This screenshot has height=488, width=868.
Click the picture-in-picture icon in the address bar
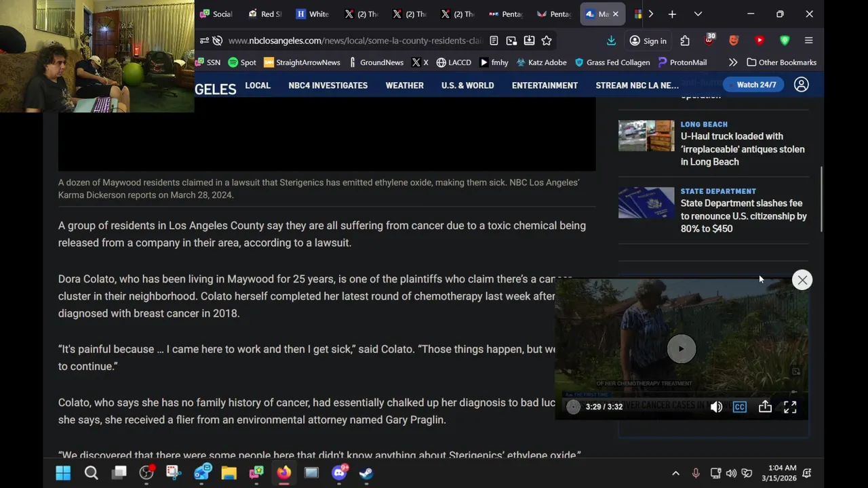pos(511,41)
